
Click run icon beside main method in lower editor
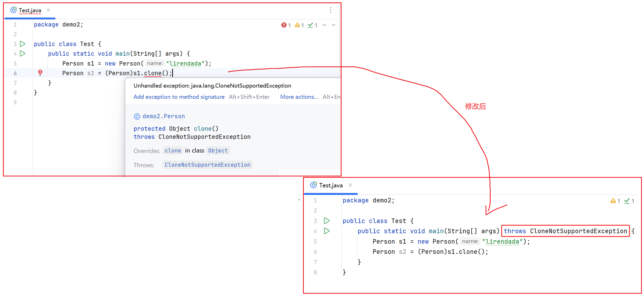click(x=327, y=231)
